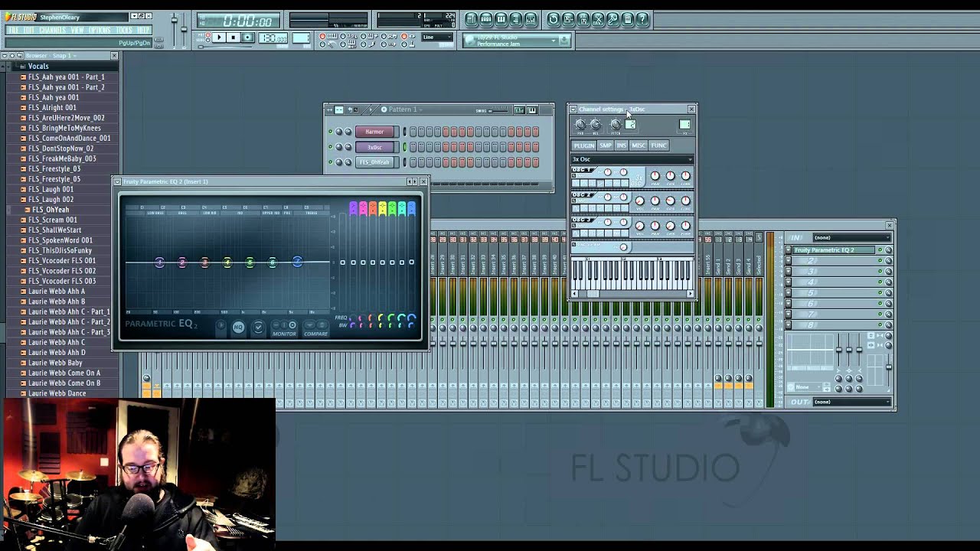Click the swing slider in step sequencer
The image size is (980, 551).
pos(499,110)
